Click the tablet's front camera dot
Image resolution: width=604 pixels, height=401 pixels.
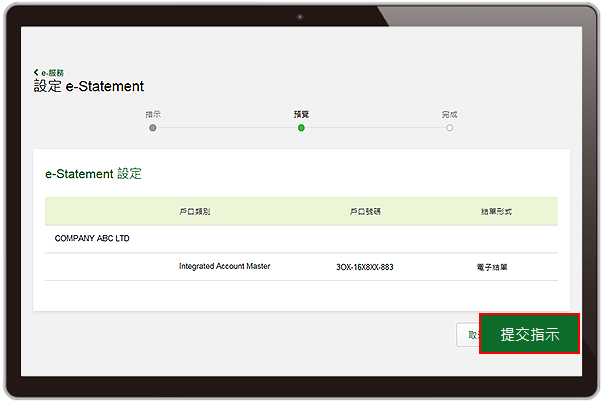coord(300,17)
